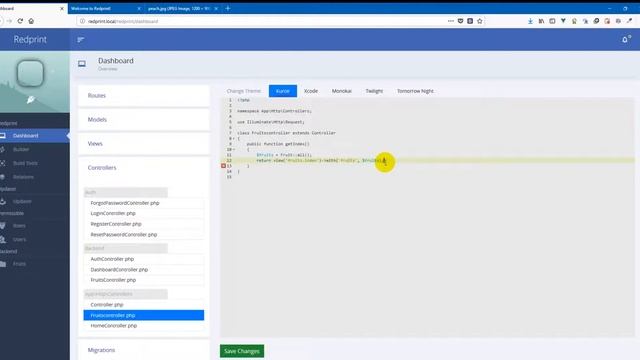
Task: Click line 12 return statement in code editor
Action: [x=321, y=160]
